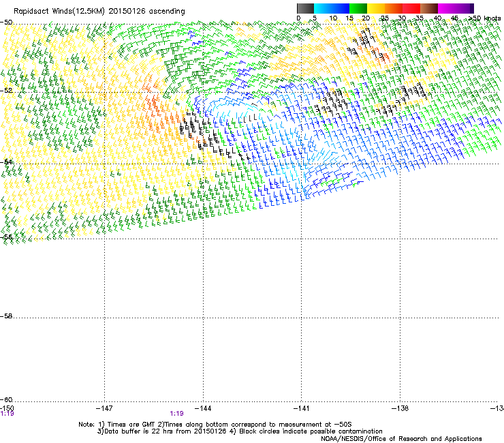The height and width of the screenshot is (443, 504).
Task: Click the legend tick label 10
Action: [333, 18]
